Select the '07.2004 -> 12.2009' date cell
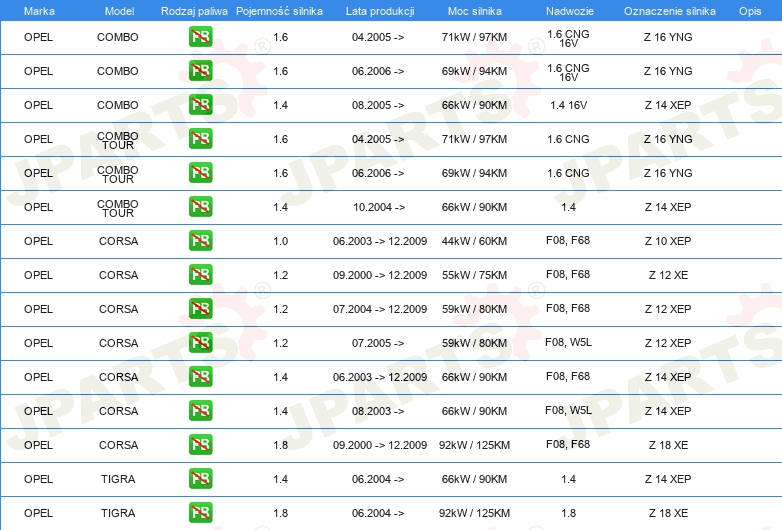 tap(380, 309)
